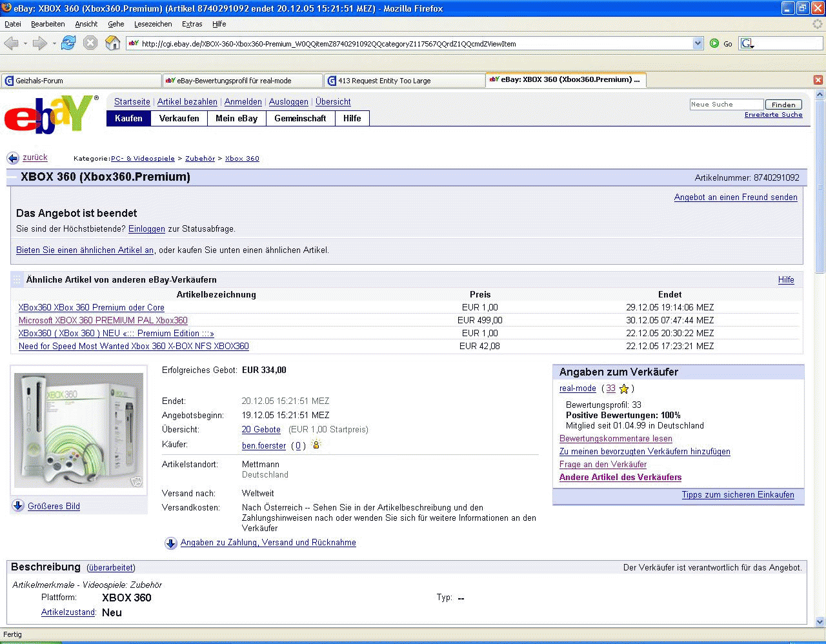Select the Verkaufen navigation tab
Viewport: 826px width, 644px height.
click(179, 119)
